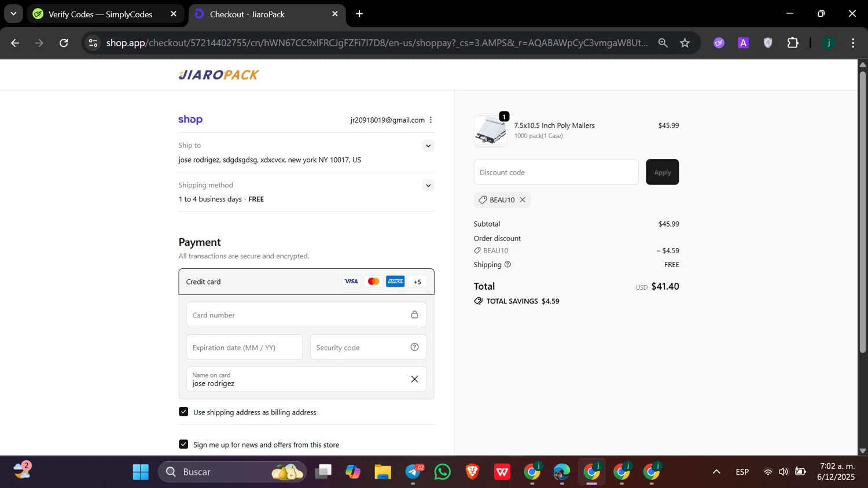Click the 7.5x10.5 Inch Poly Mailers title
Screen dimensions: 868x488
(554, 125)
